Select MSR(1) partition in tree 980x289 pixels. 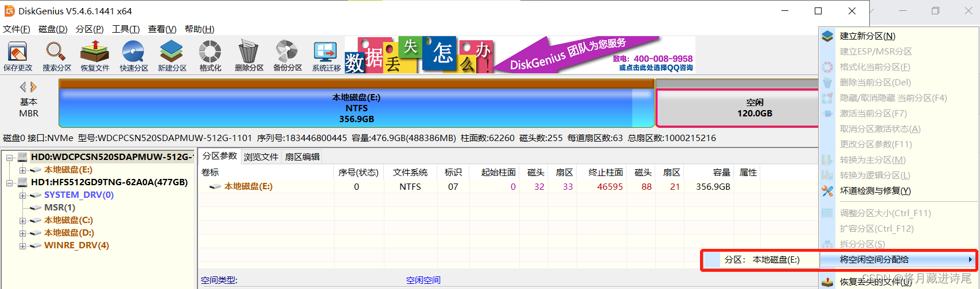60,208
